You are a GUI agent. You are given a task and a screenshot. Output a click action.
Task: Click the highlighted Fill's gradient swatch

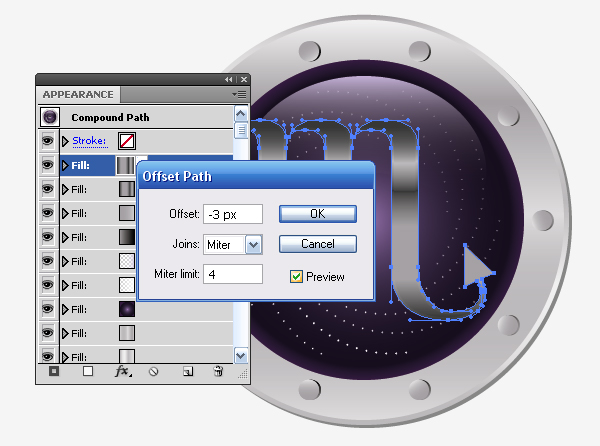(x=126, y=165)
